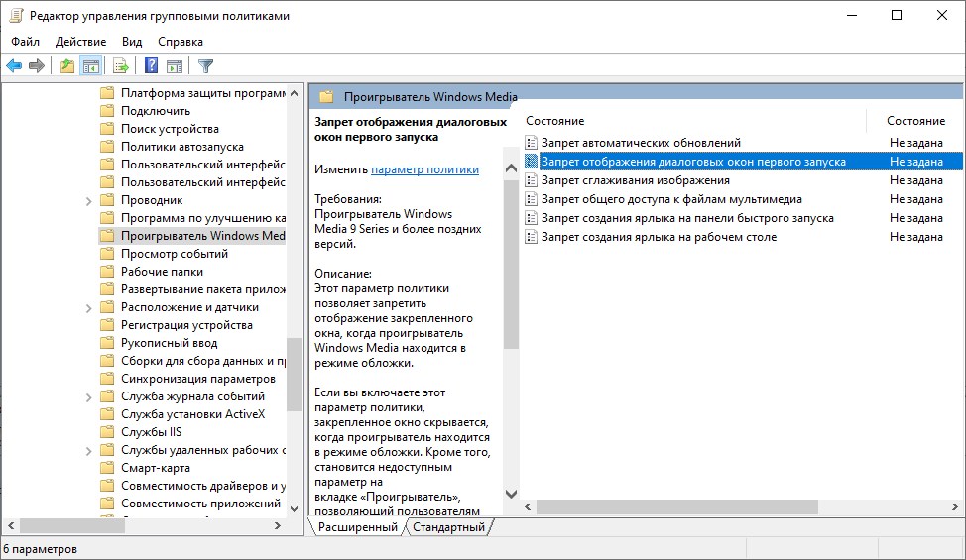
Task: Click the Export list toolbar icon
Action: (121, 66)
